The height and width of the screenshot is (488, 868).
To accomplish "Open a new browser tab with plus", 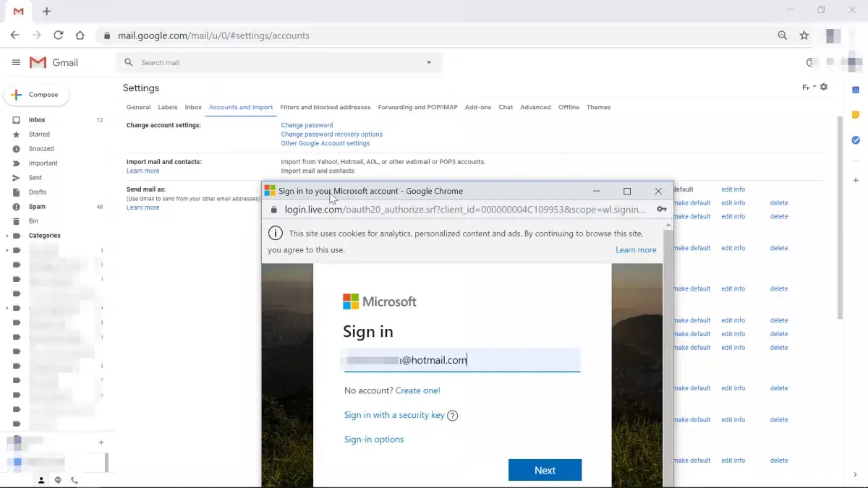I will coord(47,12).
